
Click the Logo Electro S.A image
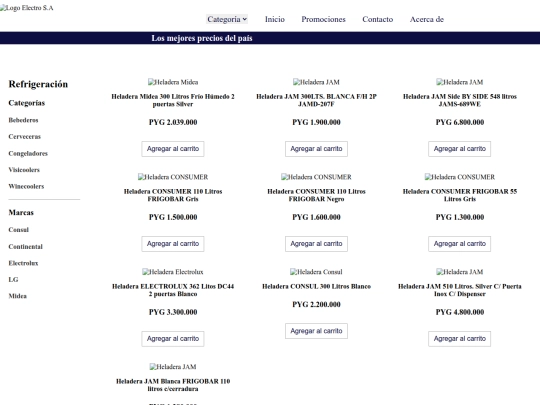point(27,8)
